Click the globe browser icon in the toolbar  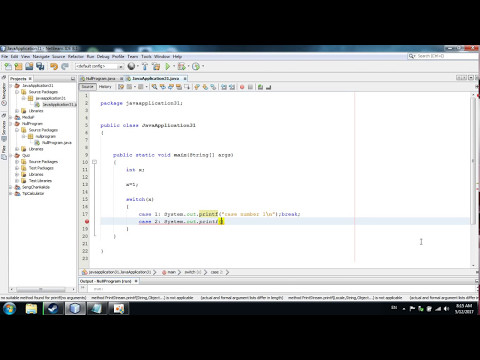click(131, 66)
